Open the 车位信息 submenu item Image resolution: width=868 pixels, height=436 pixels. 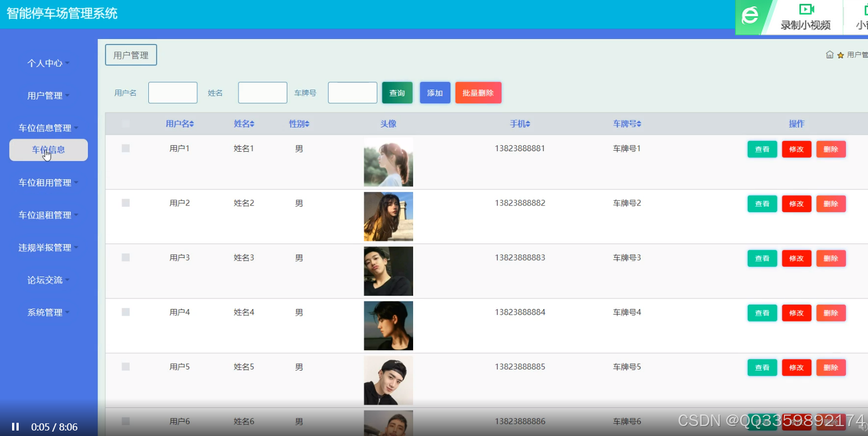pyautogui.click(x=48, y=150)
